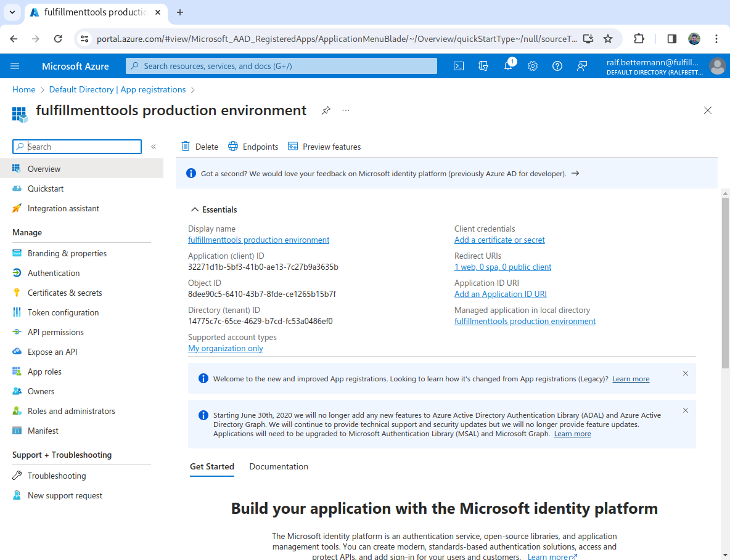
Task: Open the more options ellipsis
Action: click(346, 110)
